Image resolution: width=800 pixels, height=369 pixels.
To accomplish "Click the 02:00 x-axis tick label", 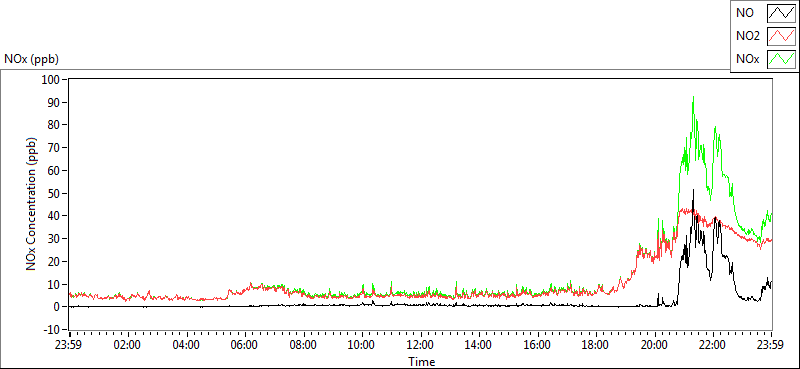I will point(128,344).
